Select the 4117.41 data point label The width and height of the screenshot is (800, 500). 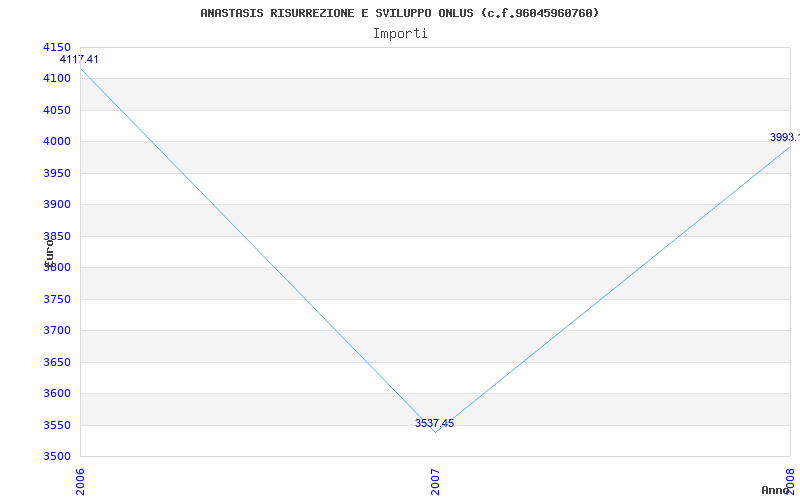[x=79, y=59]
